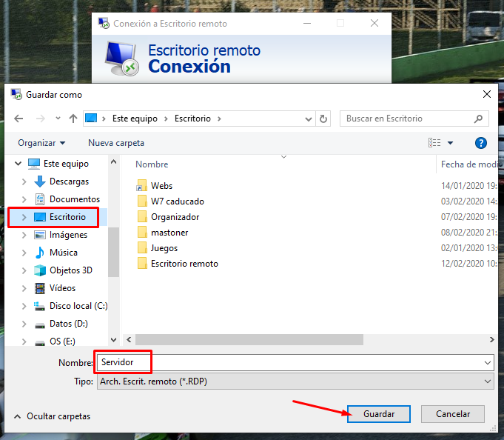Collapse the Este equipo tree node
This screenshot has width=504, height=440.
(x=16, y=164)
